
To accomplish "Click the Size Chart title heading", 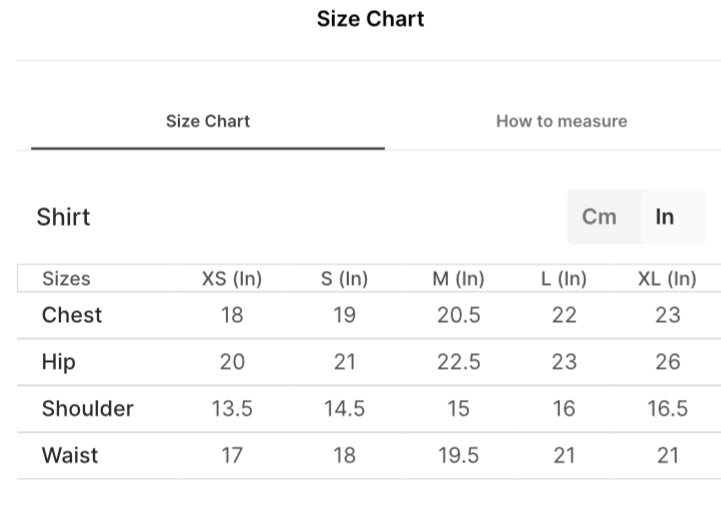I will click(370, 19).
